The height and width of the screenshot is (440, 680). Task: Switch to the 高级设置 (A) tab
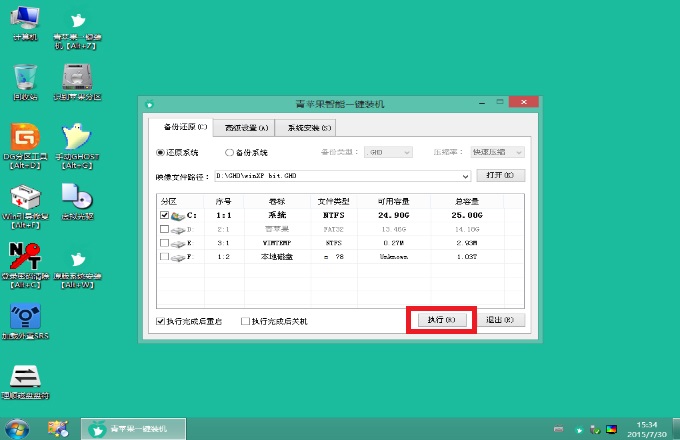244,128
